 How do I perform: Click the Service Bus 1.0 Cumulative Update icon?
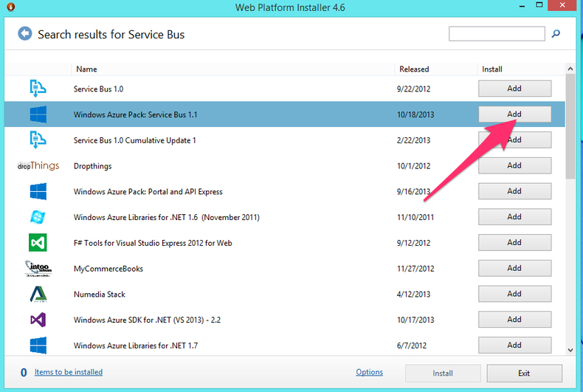[38, 140]
